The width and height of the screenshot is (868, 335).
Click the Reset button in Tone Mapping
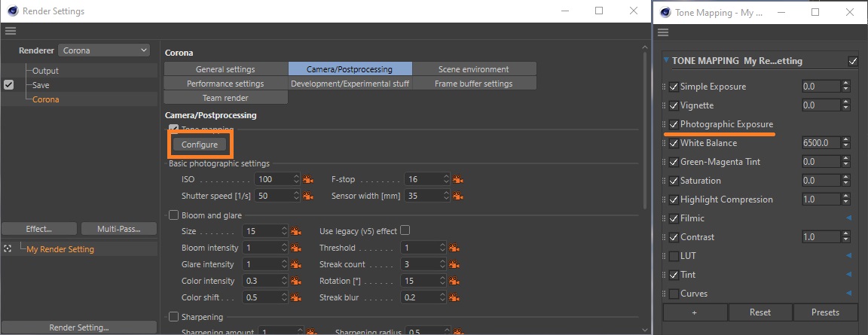click(760, 312)
